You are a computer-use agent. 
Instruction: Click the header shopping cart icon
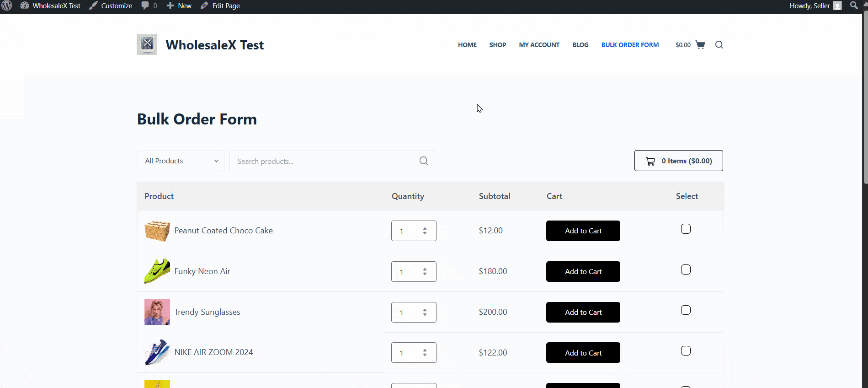click(700, 44)
